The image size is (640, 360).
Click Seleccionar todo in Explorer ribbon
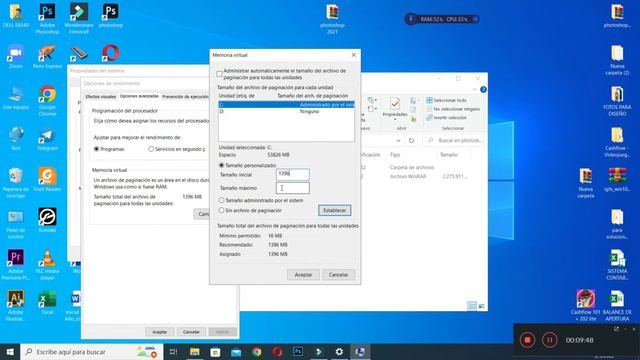pos(446,100)
